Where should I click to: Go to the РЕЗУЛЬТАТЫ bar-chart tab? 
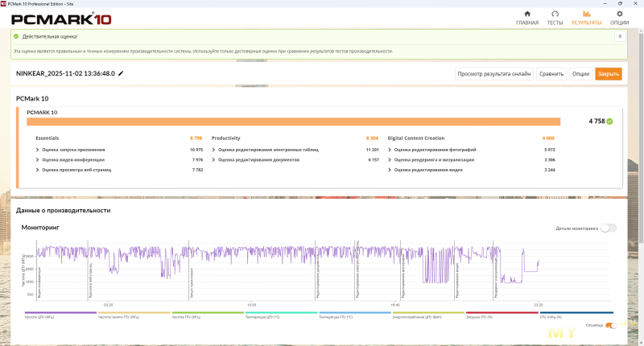pyautogui.click(x=586, y=18)
